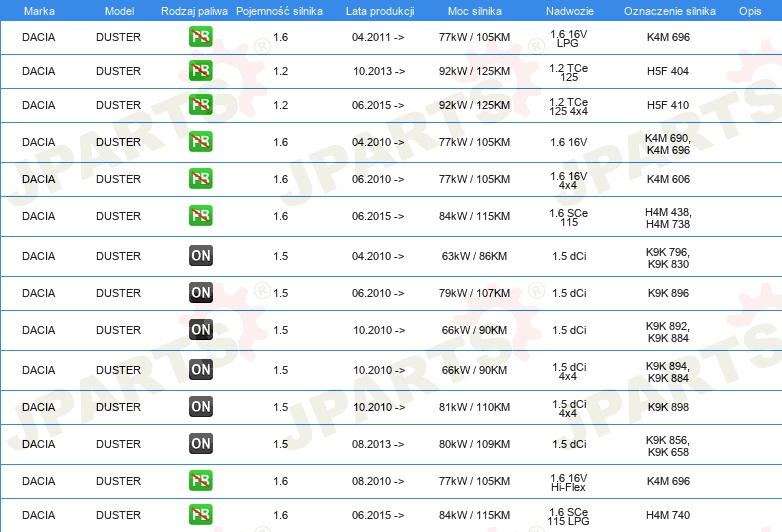The width and height of the screenshot is (782, 532).
Task: Click the Lata produkcji column header
Action: [380, 11]
